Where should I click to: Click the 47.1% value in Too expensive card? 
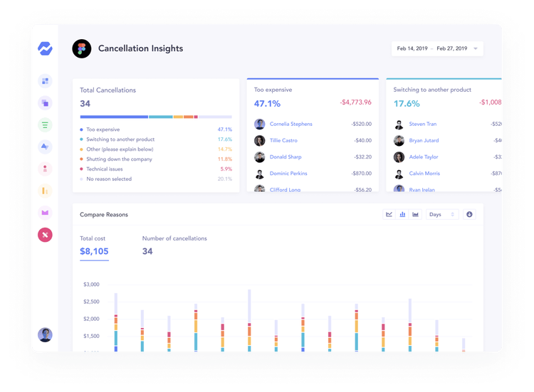[267, 103]
